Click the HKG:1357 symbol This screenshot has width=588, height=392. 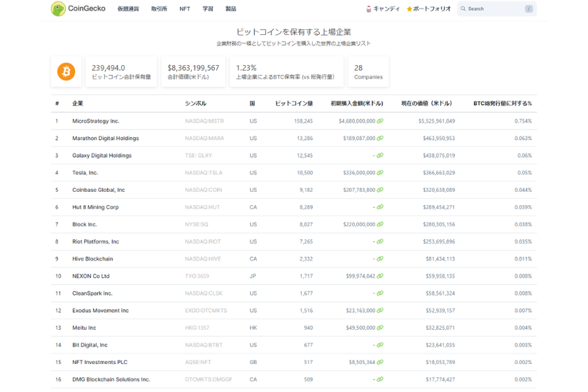click(197, 328)
